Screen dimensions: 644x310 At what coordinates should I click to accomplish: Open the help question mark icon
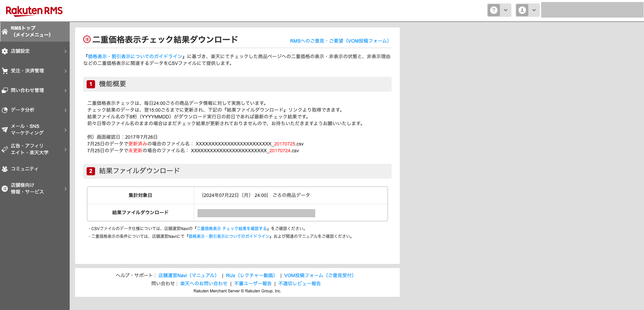(x=494, y=10)
